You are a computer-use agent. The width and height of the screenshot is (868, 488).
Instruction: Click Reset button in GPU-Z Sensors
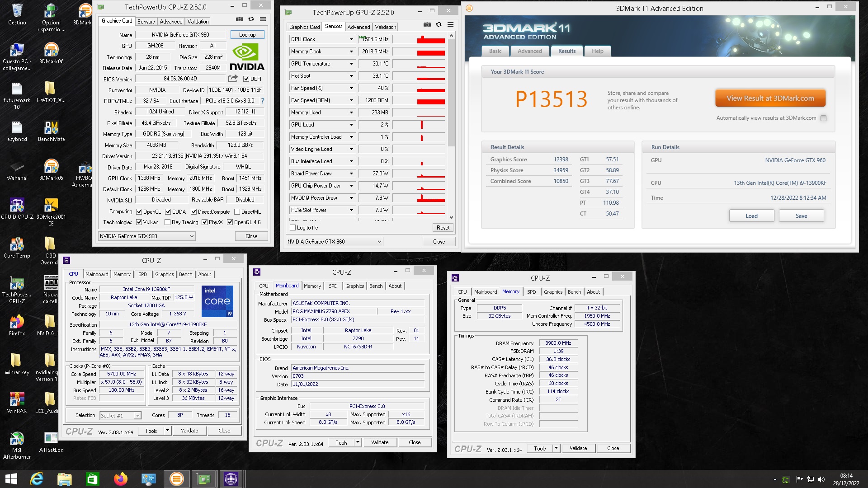point(443,228)
